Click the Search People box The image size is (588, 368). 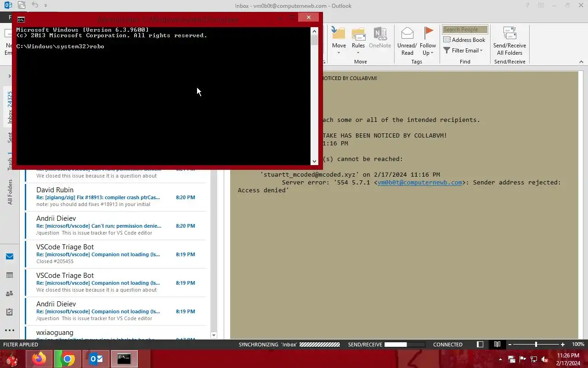(x=464, y=29)
